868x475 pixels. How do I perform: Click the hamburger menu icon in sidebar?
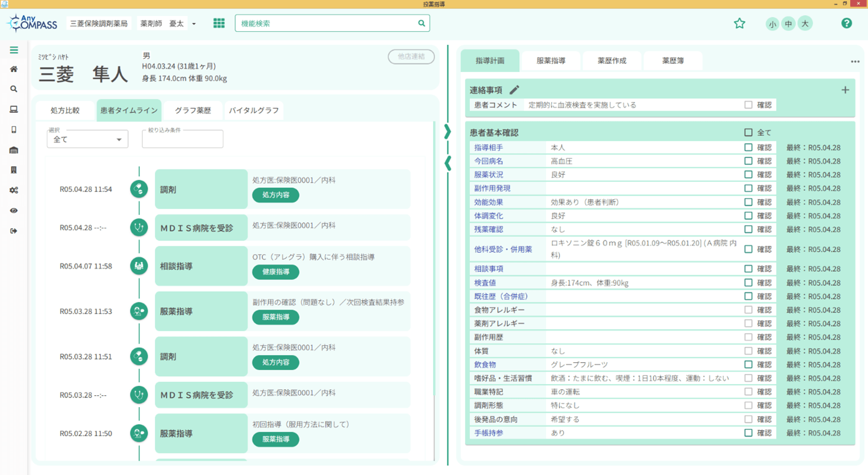tap(14, 50)
